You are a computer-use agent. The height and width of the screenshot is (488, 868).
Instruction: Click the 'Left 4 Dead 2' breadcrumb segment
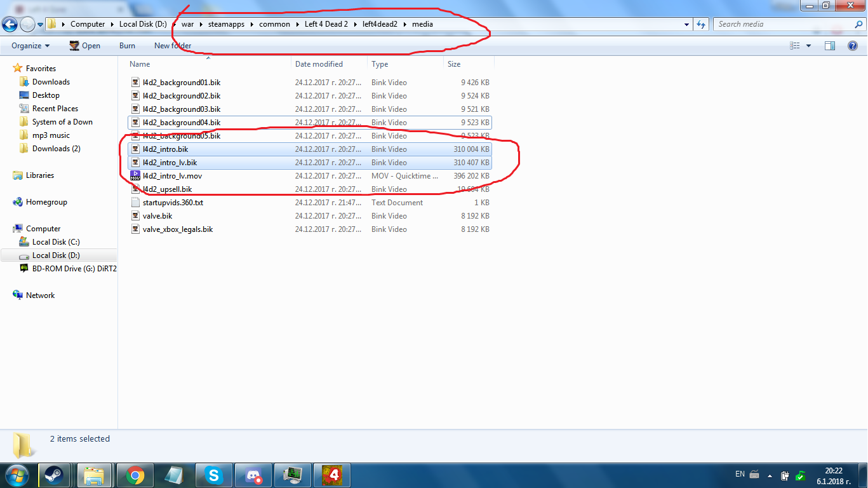click(x=326, y=24)
